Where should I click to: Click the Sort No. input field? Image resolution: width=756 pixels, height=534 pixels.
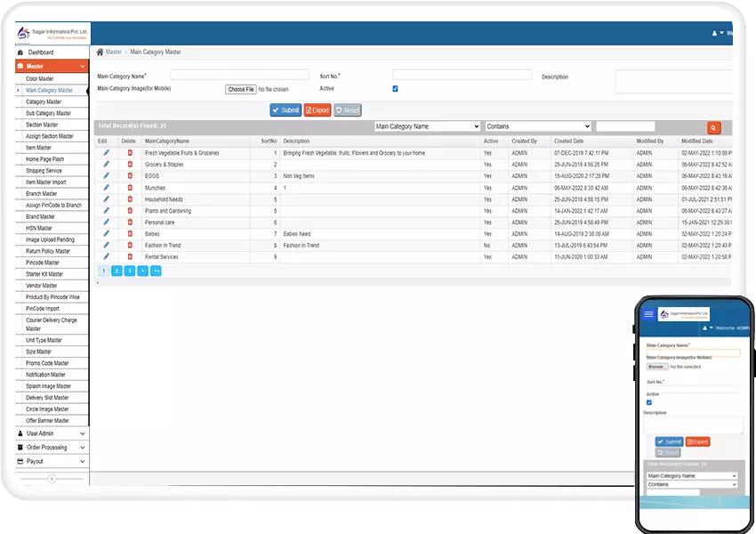(x=462, y=75)
